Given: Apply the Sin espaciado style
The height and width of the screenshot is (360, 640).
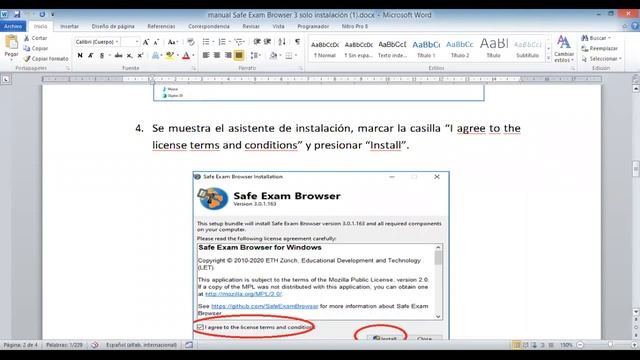Looking at the screenshot, I should pyautogui.click(x=358, y=49).
